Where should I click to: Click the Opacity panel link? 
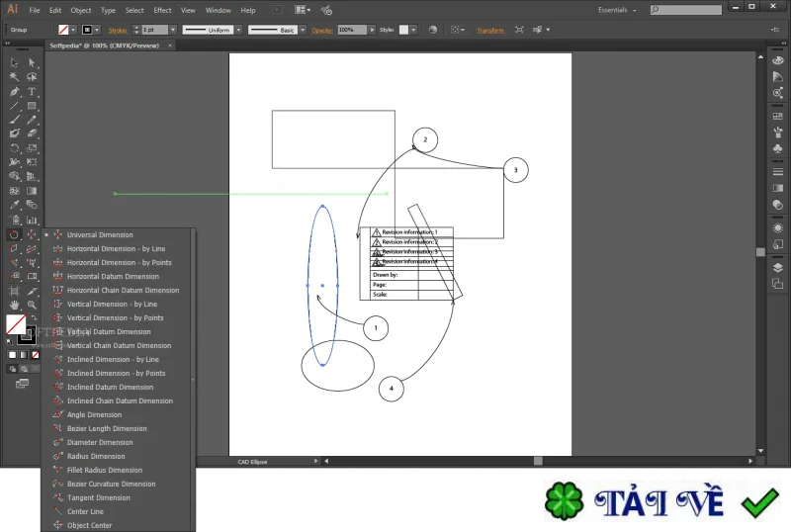[322, 31]
